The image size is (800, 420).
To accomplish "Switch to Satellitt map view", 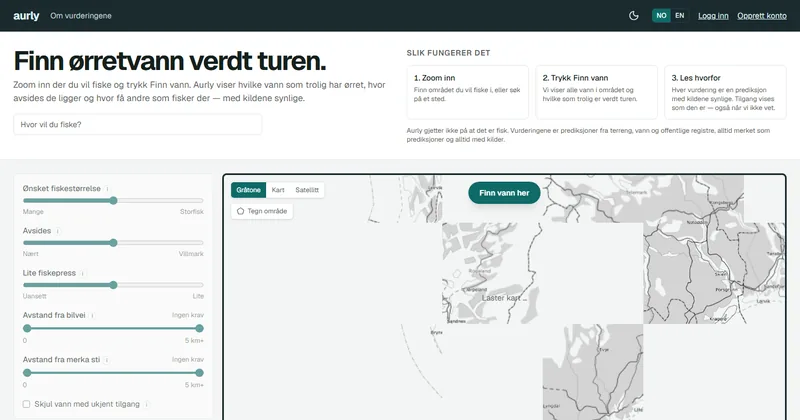I will (307, 190).
